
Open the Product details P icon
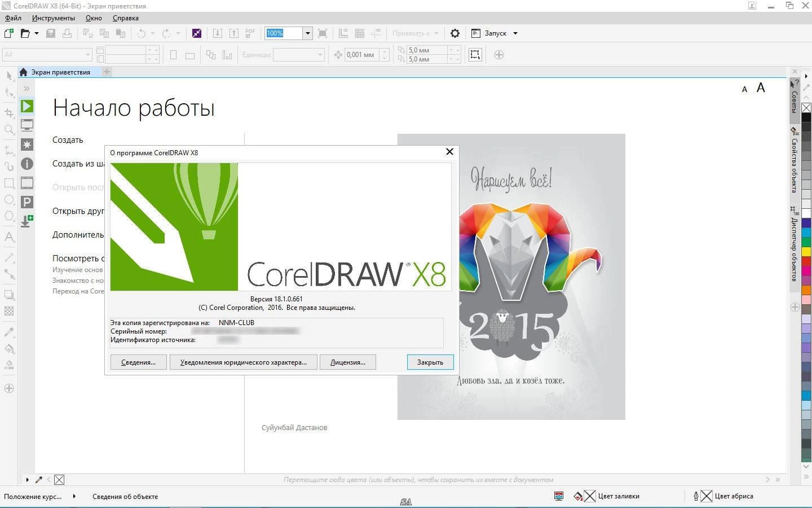(27, 202)
